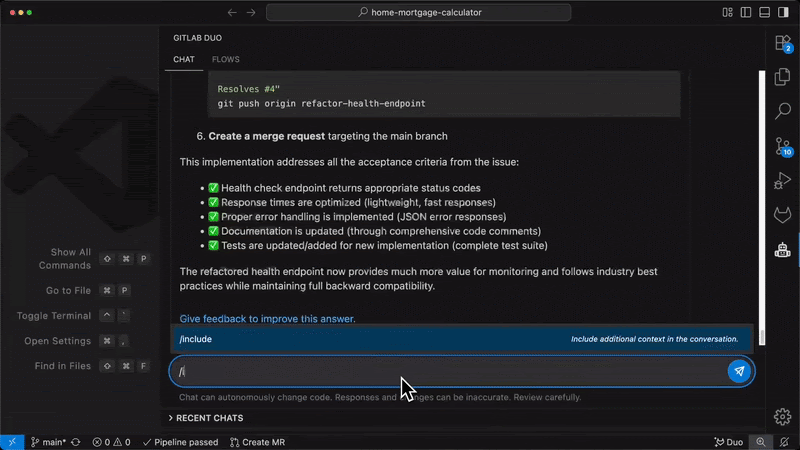This screenshot has height=450, width=800.
Task: Send the chat message
Action: [739, 371]
